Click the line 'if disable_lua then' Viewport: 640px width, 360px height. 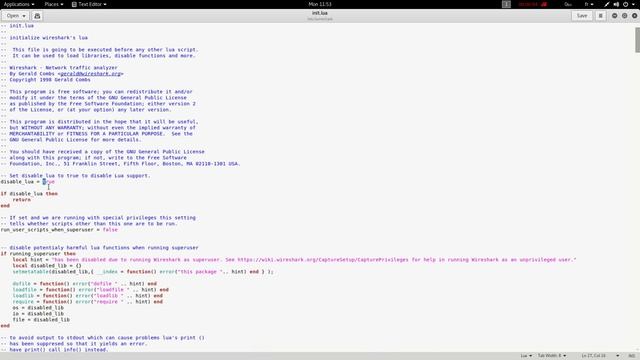29,193
